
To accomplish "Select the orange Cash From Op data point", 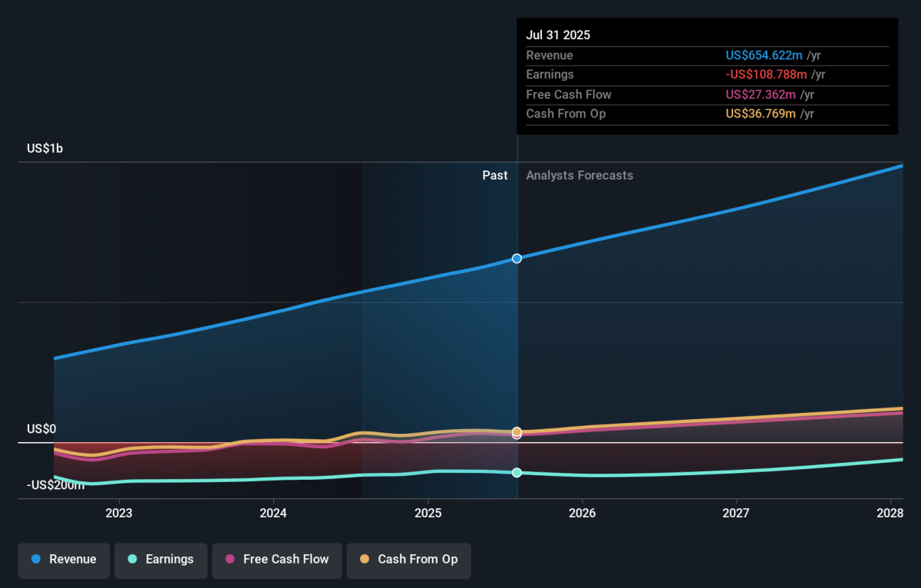I will pos(517,431).
